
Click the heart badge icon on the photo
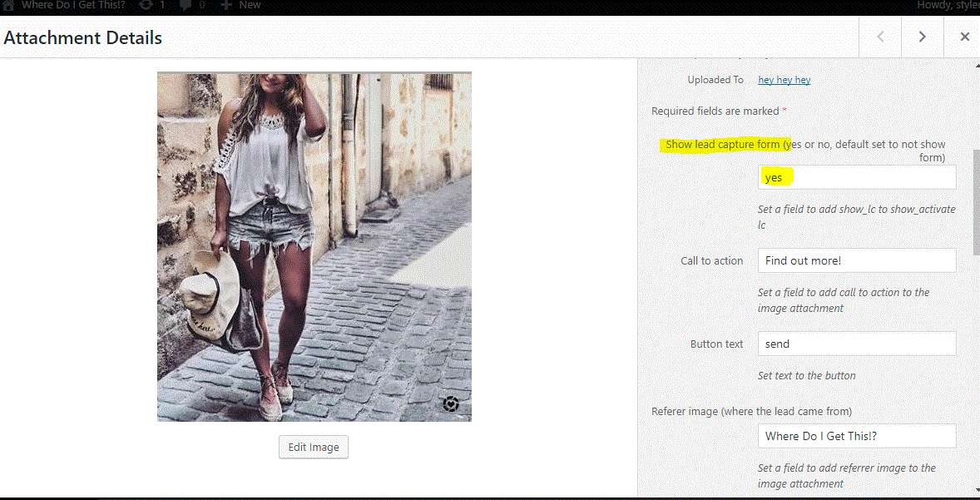[x=451, y=403]
